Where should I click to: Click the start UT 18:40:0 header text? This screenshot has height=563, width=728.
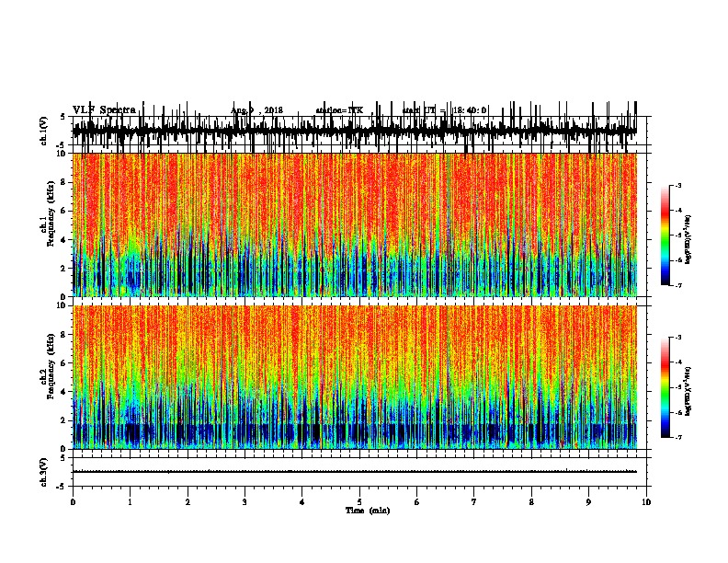point(444,110)
